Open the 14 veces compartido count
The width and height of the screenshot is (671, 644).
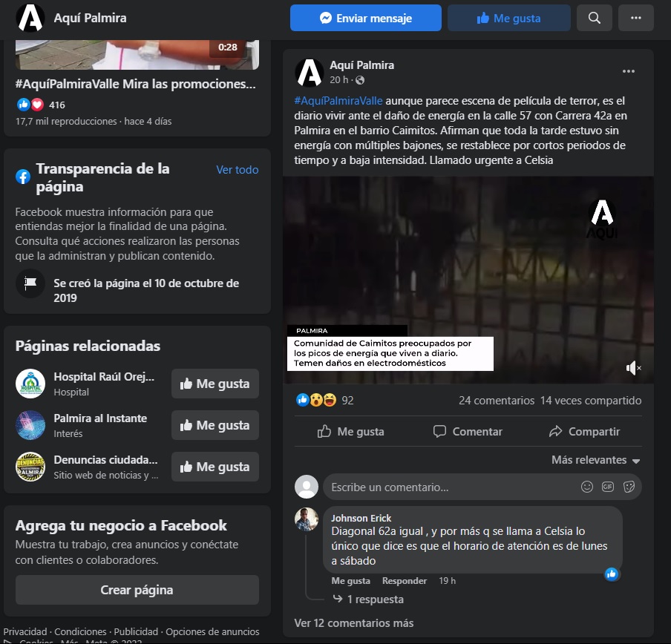pos(591,401)
